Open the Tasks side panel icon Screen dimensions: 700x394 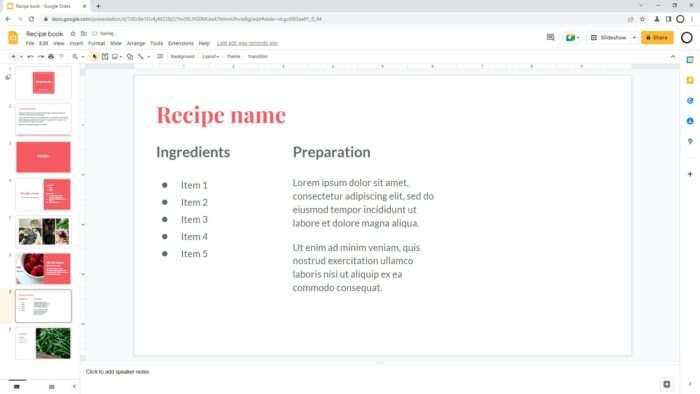pyautogui.click(x=690, y=101)
